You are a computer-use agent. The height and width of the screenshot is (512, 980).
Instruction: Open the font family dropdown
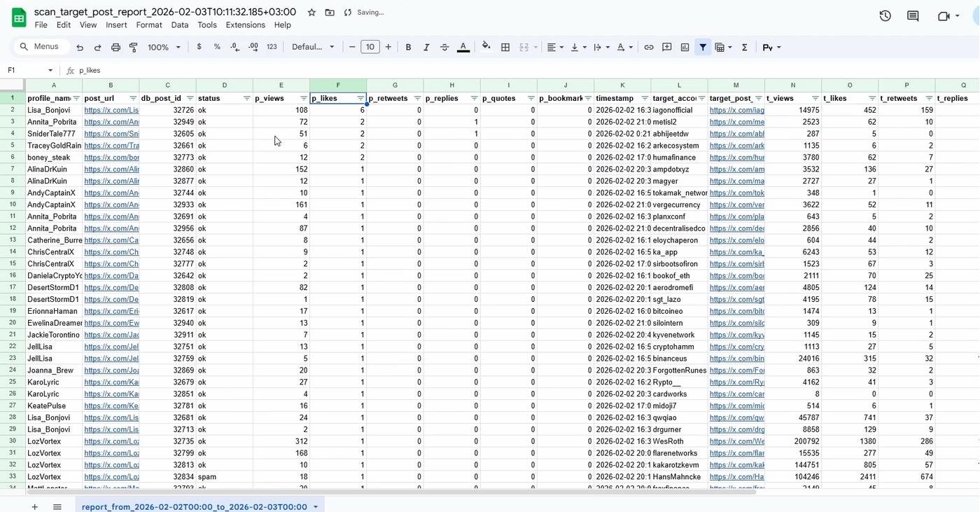[313, 47]
